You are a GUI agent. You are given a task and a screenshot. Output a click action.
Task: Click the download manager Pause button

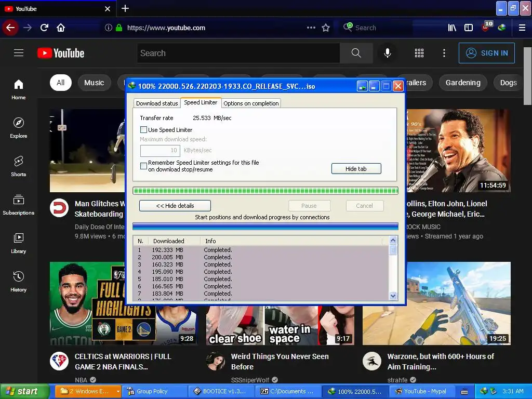coord(309,206)
